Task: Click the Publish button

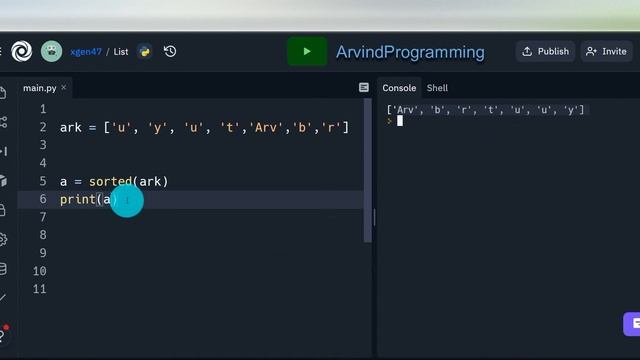Action: point(545,51)
